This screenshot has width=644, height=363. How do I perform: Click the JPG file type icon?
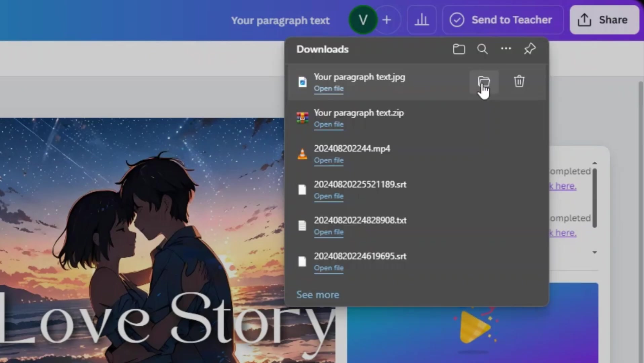[302, 82]
